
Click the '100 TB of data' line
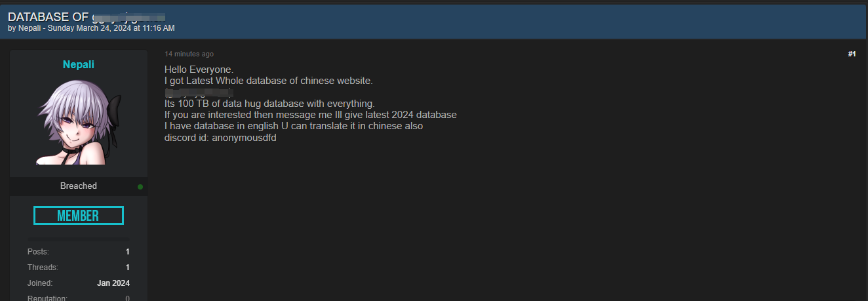coord(269,104)
